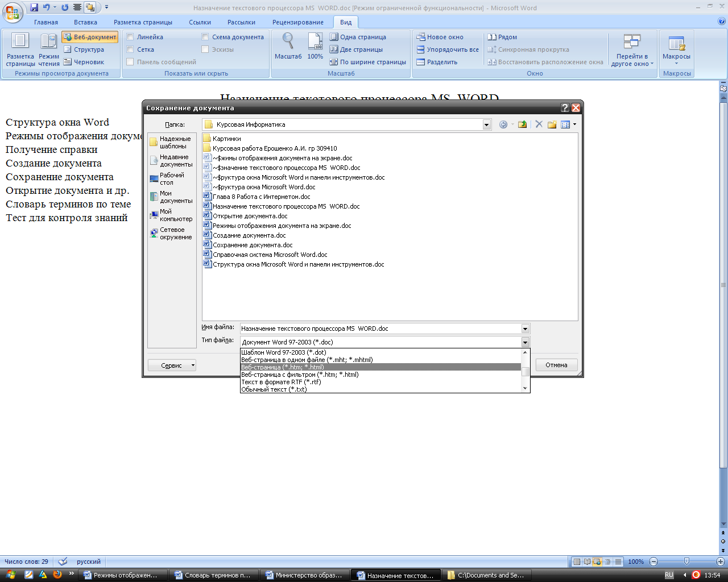Select file Открытие документа.doc
The height and width of the screenshot is (582, 728).
246,216
